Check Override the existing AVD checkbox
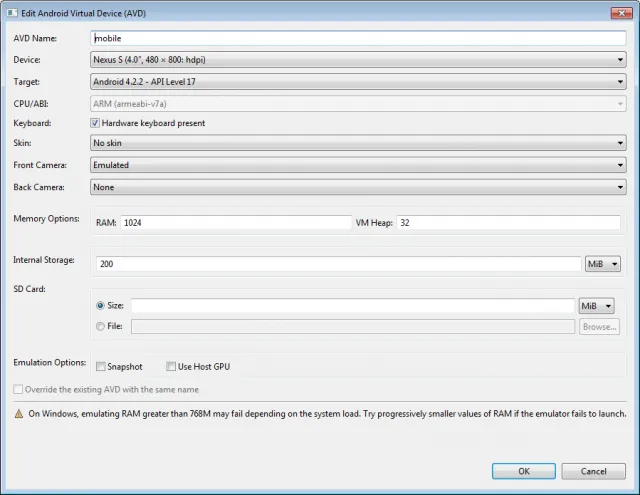Image resolution: width=640 pixels, height=495 pixels. point(18,389)
